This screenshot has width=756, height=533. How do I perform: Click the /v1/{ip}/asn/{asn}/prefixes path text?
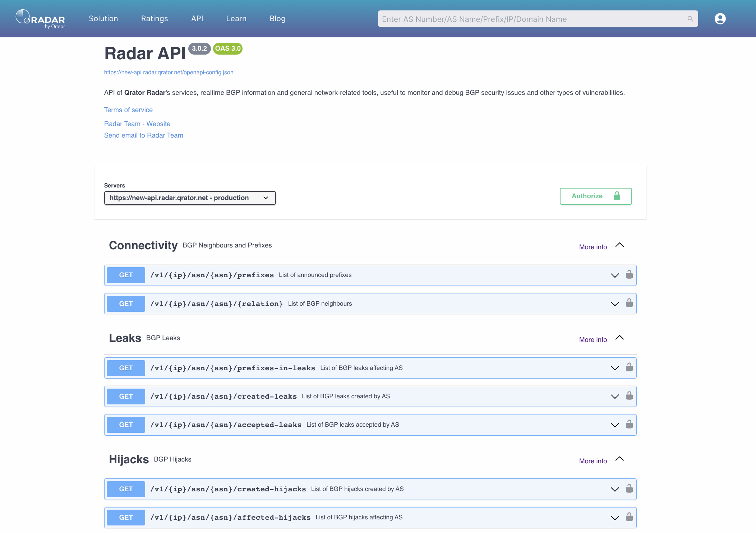[212, 275]
